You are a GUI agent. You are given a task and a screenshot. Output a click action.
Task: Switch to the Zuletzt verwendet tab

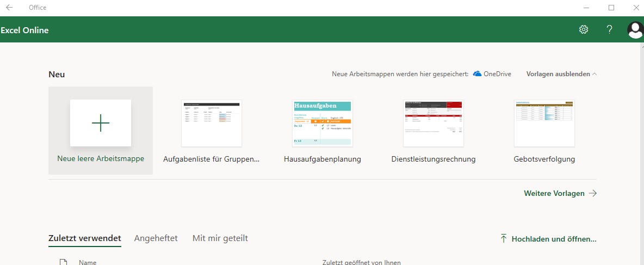pyautogui.click(x=85, y=238)
